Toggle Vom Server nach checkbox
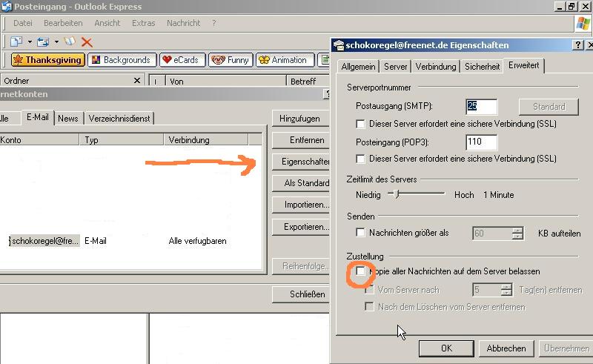 (369, 290)
